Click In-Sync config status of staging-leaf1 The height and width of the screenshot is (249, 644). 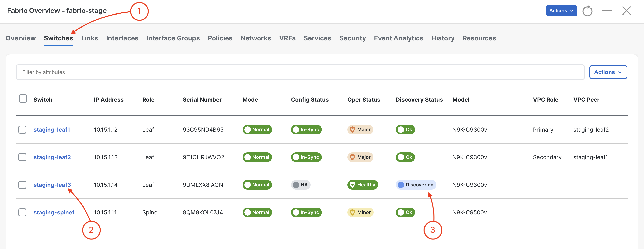pyautogui.click(x=306, y=130)
